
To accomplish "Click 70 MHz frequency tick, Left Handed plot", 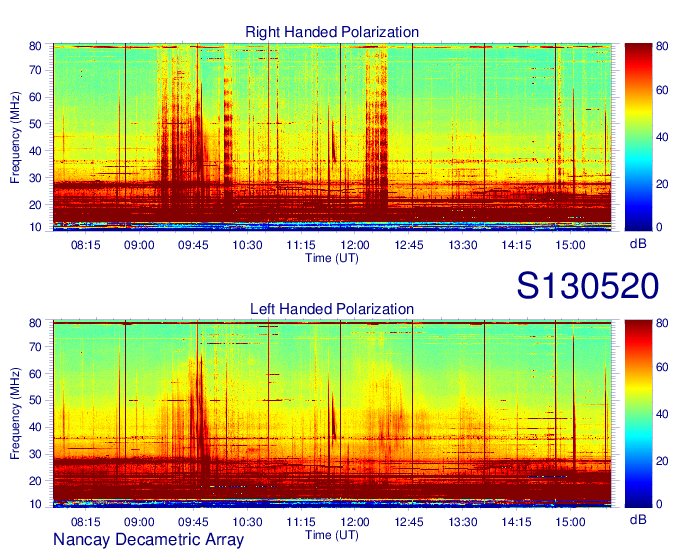I will tap(35, 347).
